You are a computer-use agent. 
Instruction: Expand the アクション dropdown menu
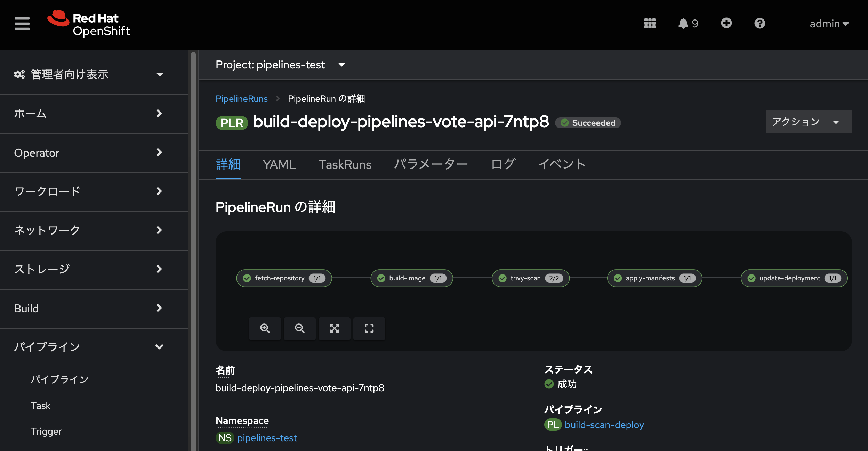click(x=803, y=122)
